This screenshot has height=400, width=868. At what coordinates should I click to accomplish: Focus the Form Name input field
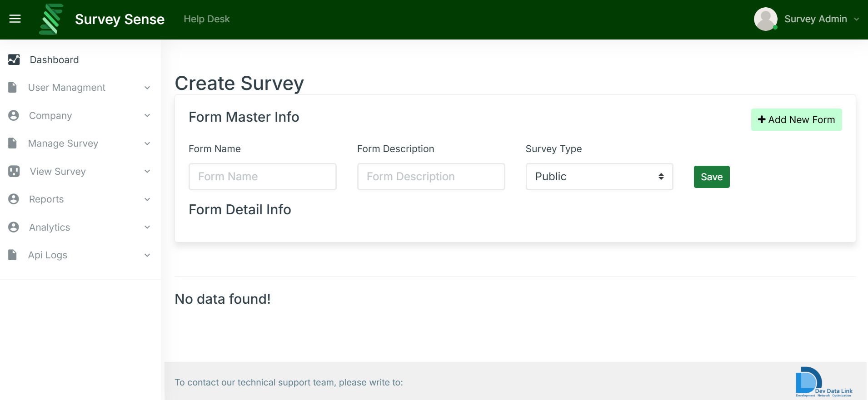coord(262,177)
